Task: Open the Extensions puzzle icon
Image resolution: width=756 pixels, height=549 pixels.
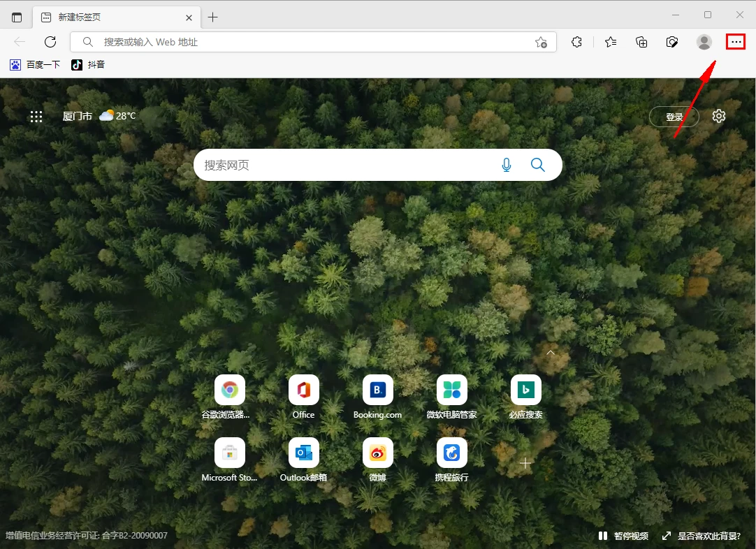Action: 576,43
